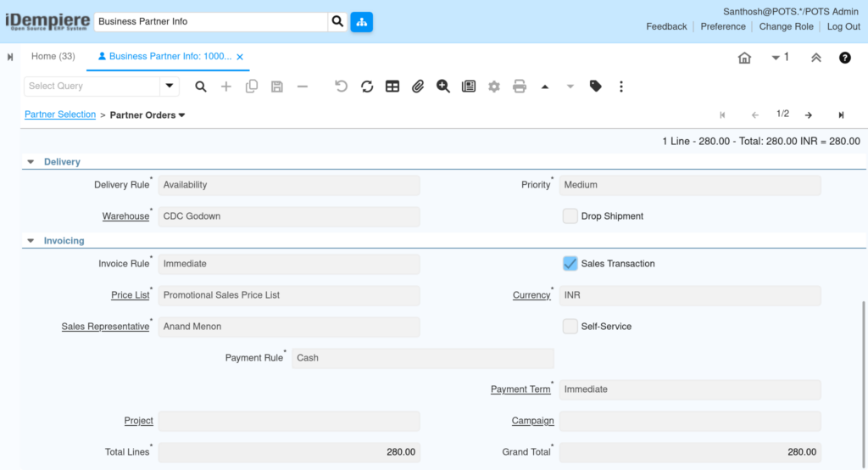Click the Partner Selection breadcrumb link
The height and width of the screenshot is (470, 868).
tap(60, 115)
